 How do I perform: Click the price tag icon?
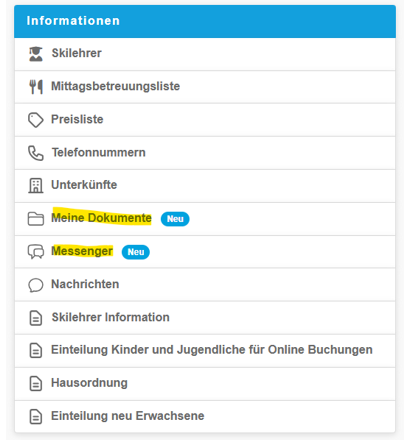[x=36, y=120]
